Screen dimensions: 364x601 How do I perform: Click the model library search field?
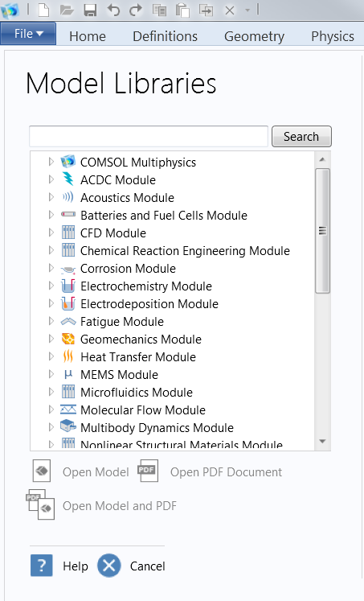[x=149, y=136]
